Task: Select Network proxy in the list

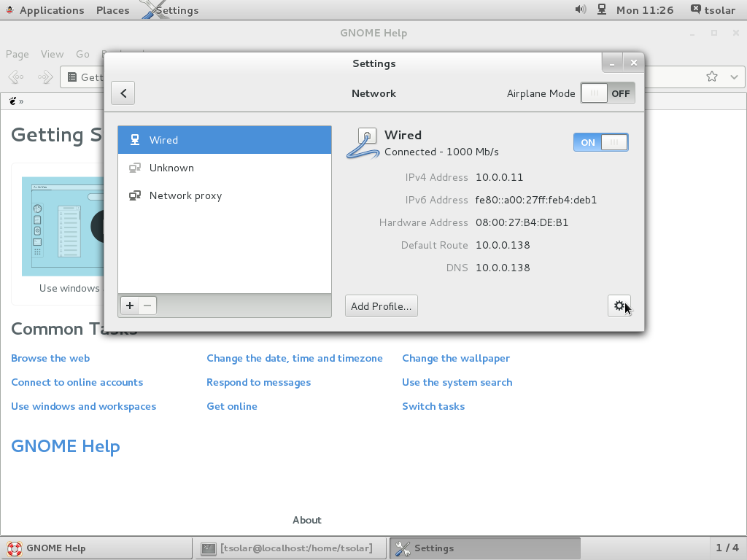Action: [x=225, y=195]
